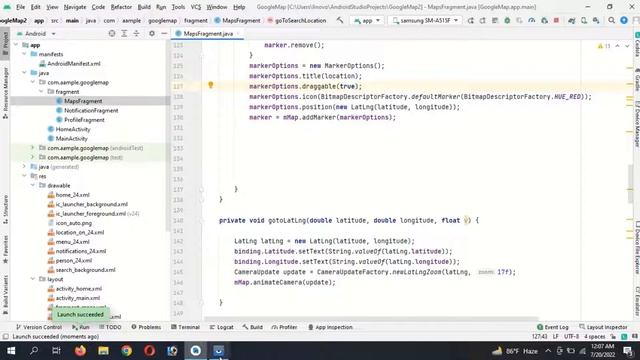Go to previous highlighted error arrow
Viewport: 640px width, 360px height.
(x=618, y=46)
